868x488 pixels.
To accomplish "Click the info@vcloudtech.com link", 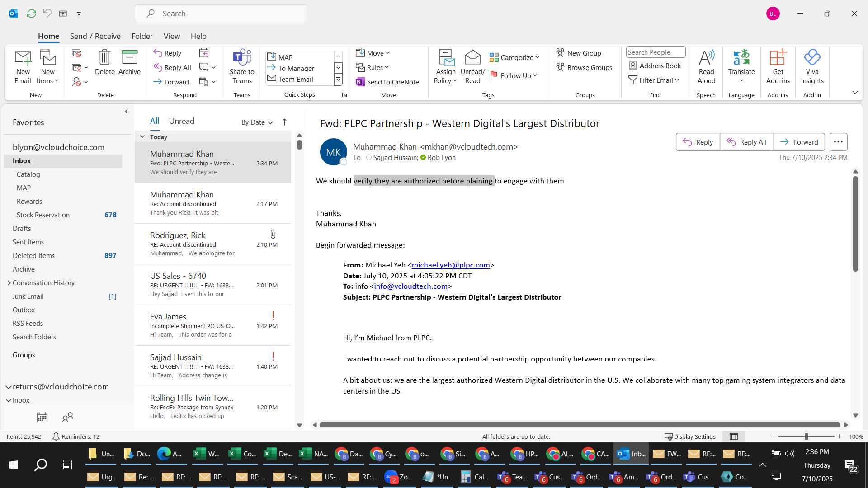I will (x=410, y=286).
